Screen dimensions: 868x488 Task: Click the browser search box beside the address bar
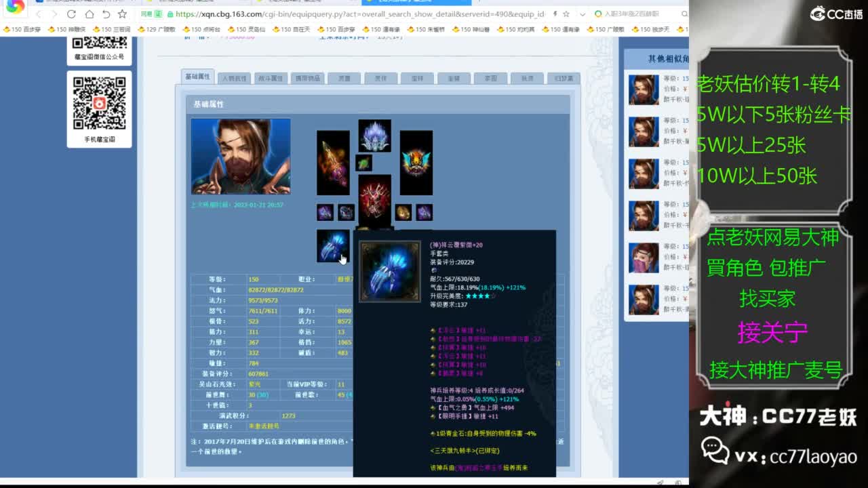(641, 14)
